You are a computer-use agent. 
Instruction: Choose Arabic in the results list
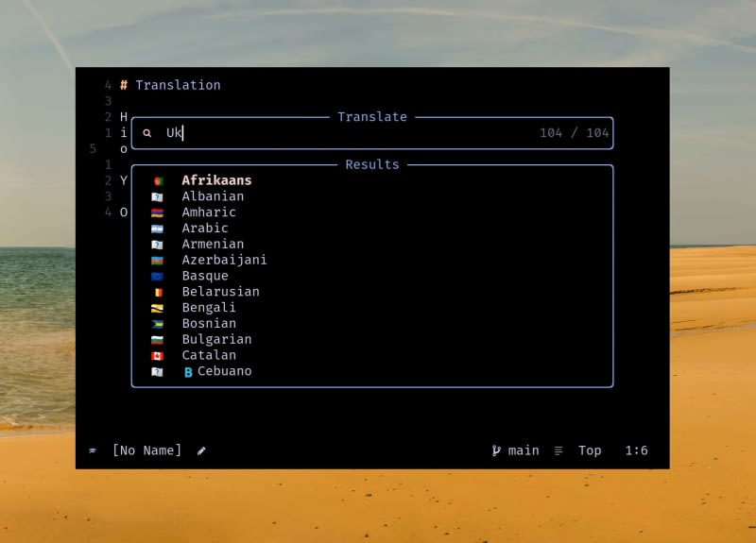pyautogui.click(x=205, y=228)
